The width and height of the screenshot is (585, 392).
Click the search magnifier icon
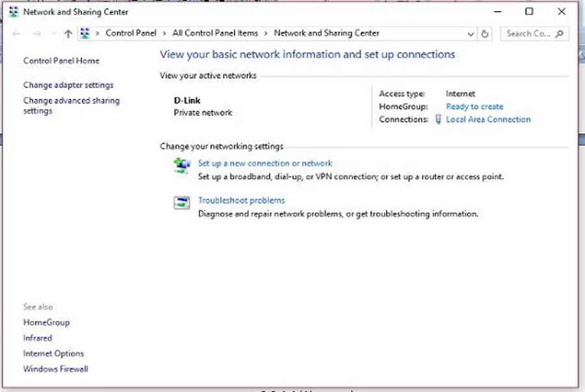click(x=559, y=34)
